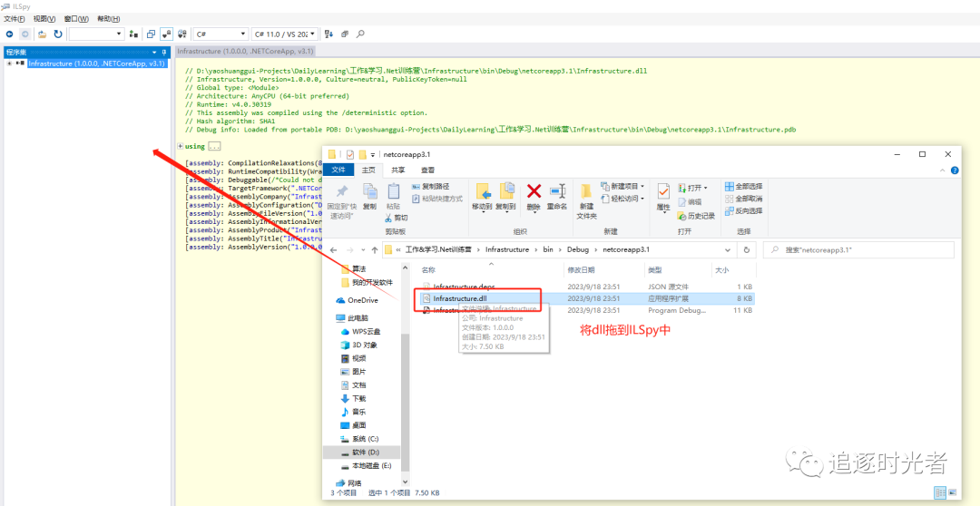Click the ILSpy back navigation arrow
Image resolution: width=980 pixels, height=506 pixels.
[x=9, y=34]
